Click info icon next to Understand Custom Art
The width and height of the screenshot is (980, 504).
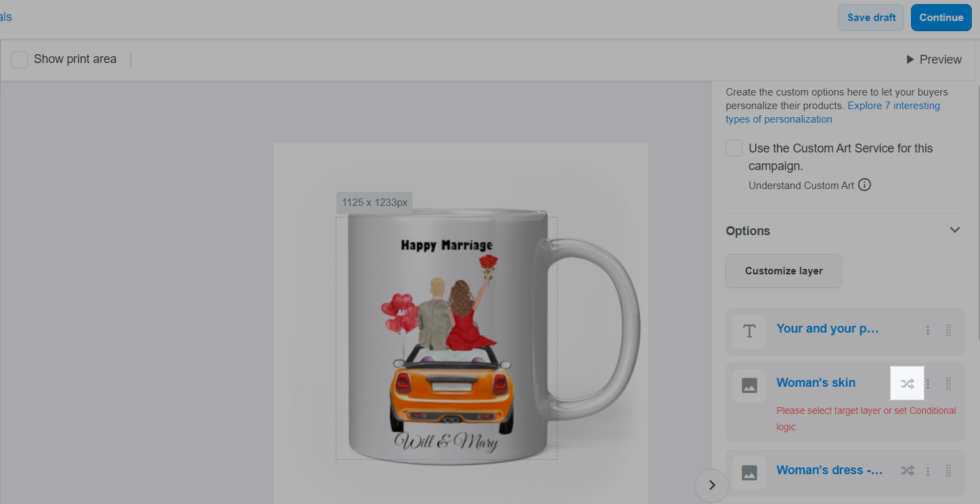(x=864, y=185)
